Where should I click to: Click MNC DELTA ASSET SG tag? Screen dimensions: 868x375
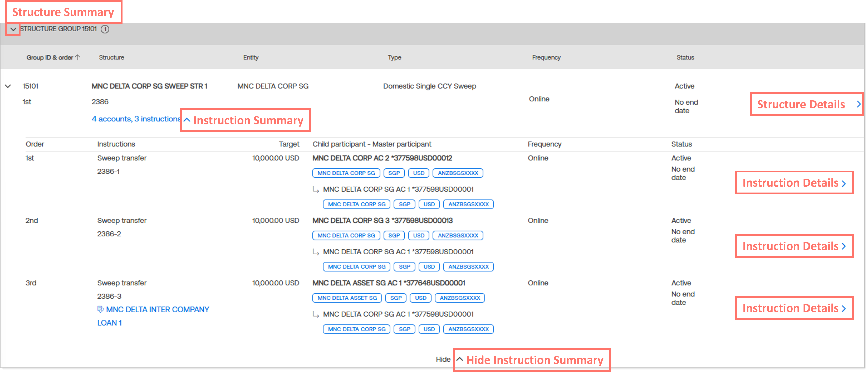(x=347, y=298)
